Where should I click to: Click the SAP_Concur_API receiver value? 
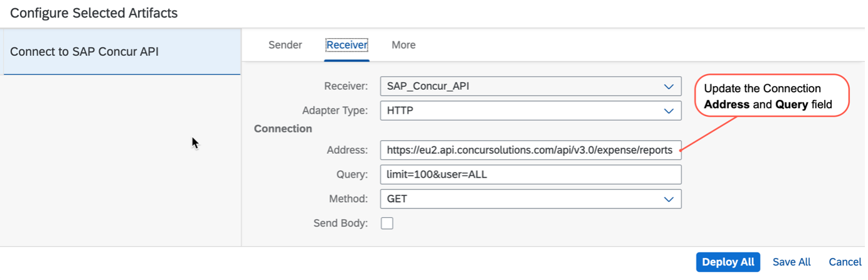[428, 87]
